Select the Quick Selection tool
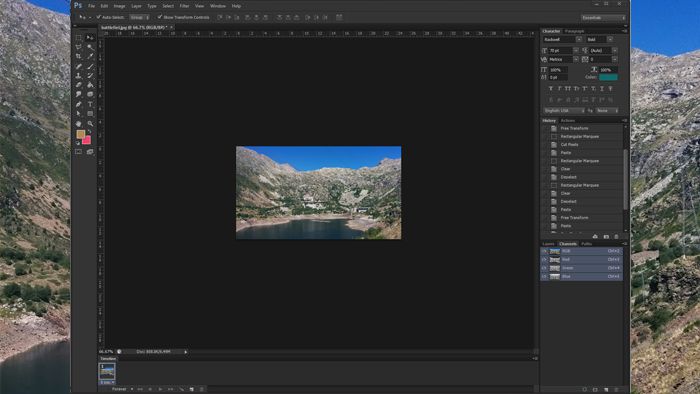 click(x=90, y=47)
